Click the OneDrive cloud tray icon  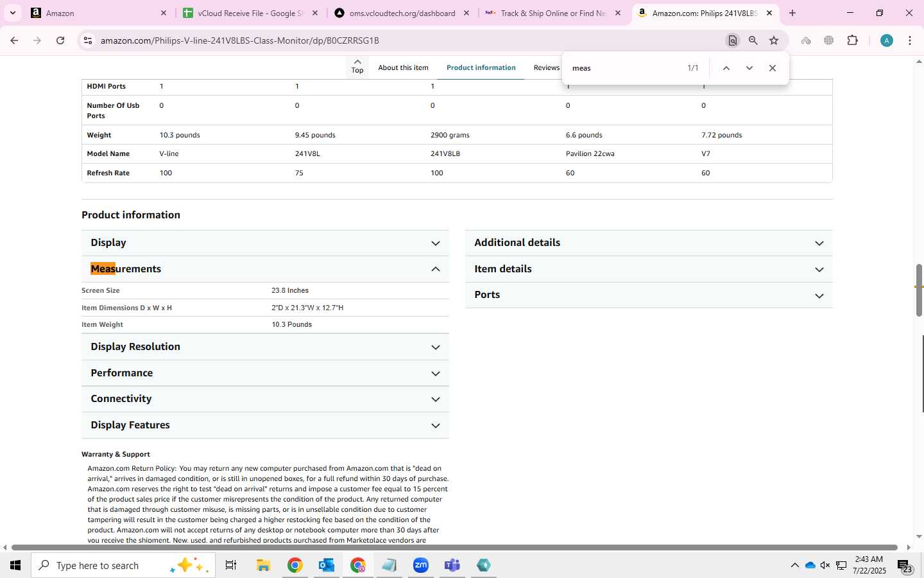pyautogui.click(x=810, y=565)
